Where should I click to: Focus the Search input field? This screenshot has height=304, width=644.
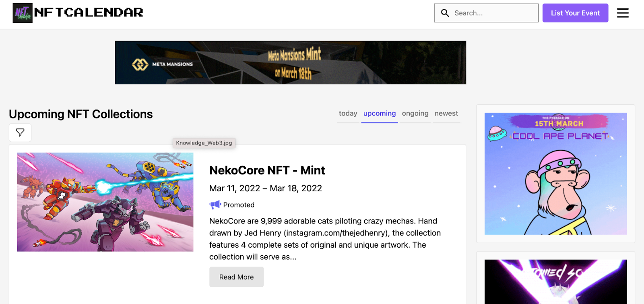(486, 13)
